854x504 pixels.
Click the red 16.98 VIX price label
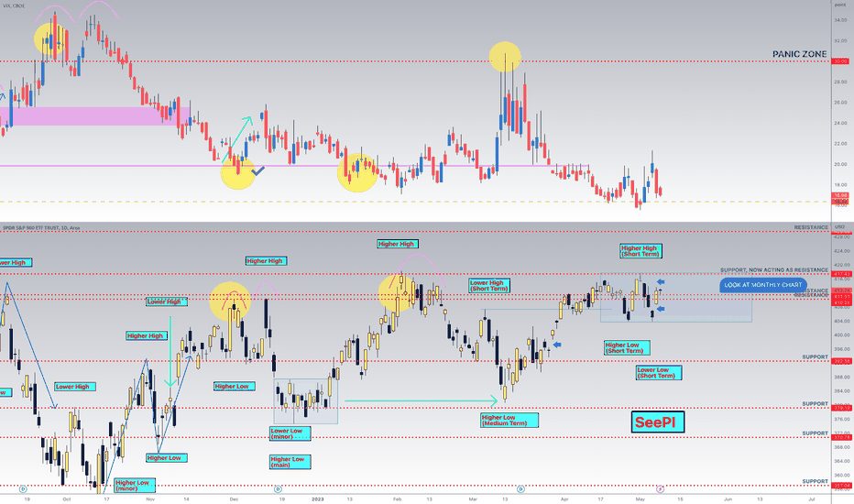coord(840,195)
